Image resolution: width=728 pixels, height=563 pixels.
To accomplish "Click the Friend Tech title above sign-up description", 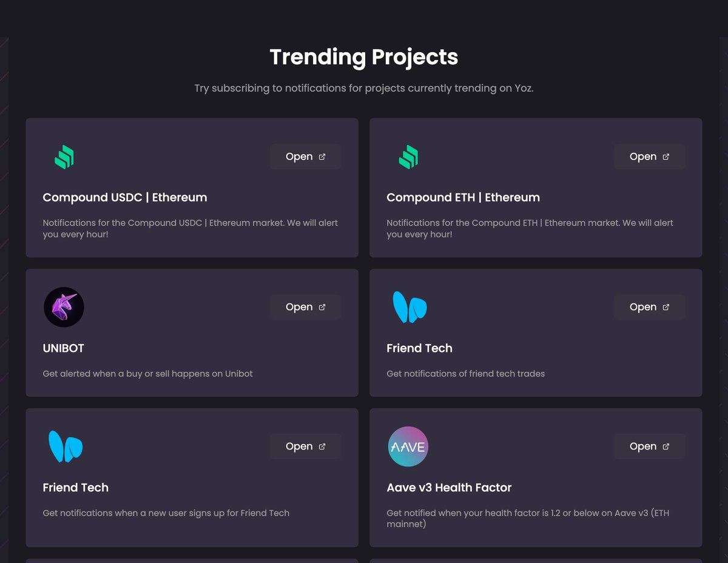I will coord(75,488).
